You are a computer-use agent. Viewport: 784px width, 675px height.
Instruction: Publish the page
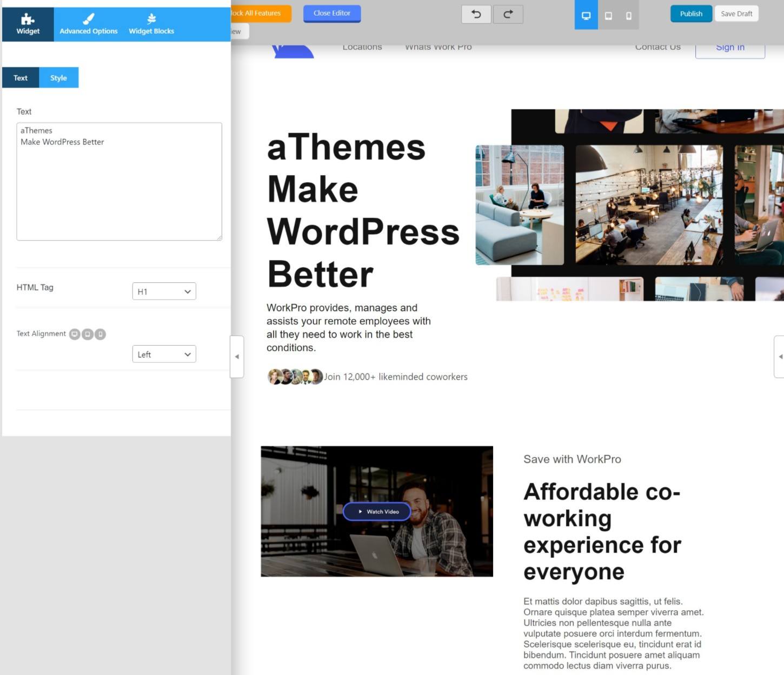click(690, 14)
